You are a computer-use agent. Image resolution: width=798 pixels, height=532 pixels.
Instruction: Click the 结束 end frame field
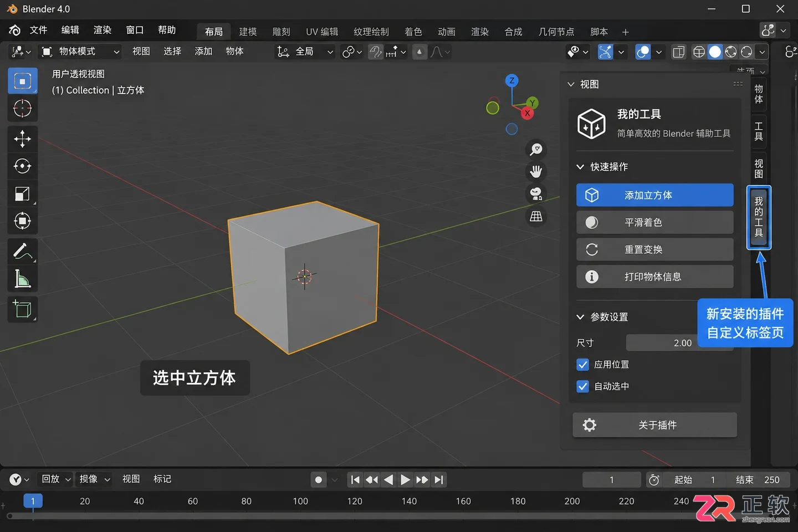(x=759, y=480)
